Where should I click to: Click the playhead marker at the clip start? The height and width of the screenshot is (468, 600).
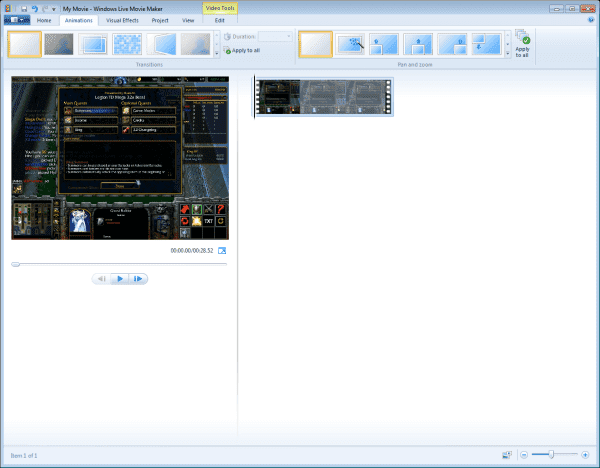point(254,97)
